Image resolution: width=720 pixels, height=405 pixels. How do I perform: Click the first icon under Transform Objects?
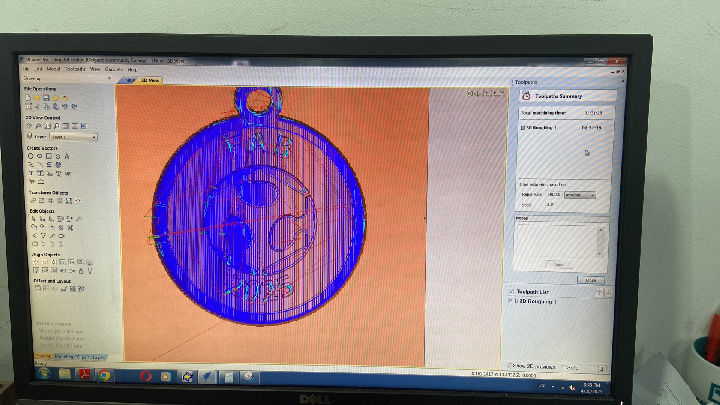point(33,201)
